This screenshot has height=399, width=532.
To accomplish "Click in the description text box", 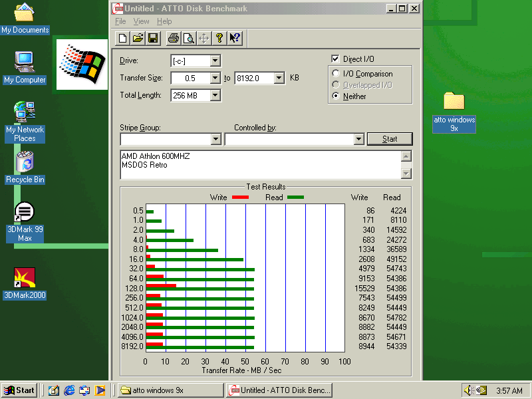I will click(261, 165).
